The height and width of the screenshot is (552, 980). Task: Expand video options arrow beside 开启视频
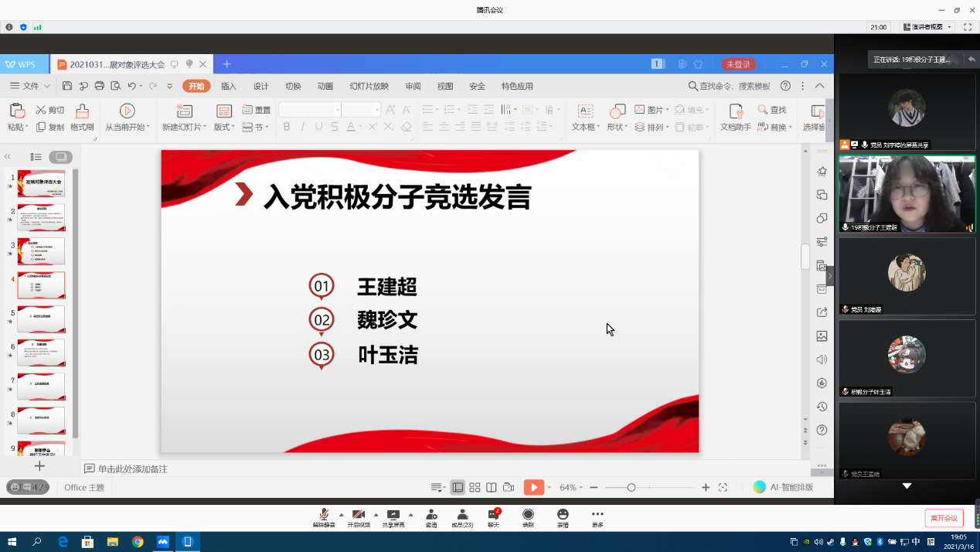tap(376, 514)
